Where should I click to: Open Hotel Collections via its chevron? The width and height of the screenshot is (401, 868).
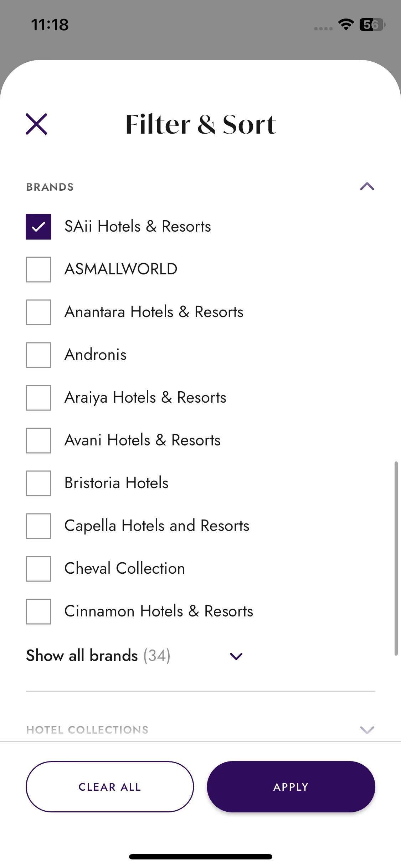[367, 730]
